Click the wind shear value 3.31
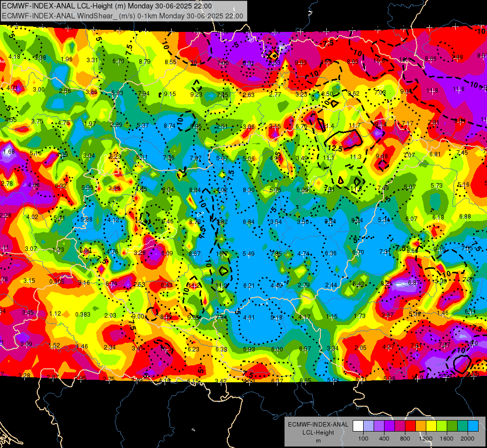The height and width of the screenshot is (448, 487). point(92,60)
